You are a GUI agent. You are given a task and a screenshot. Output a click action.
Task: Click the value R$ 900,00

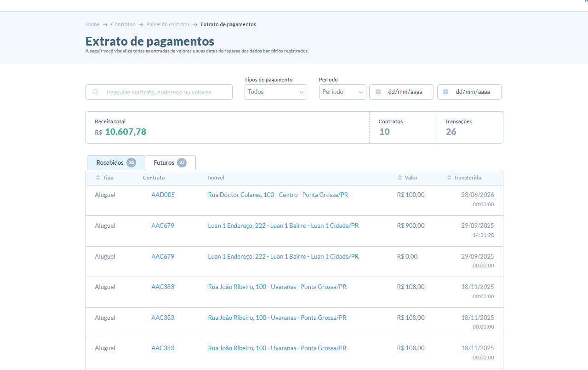411,225
